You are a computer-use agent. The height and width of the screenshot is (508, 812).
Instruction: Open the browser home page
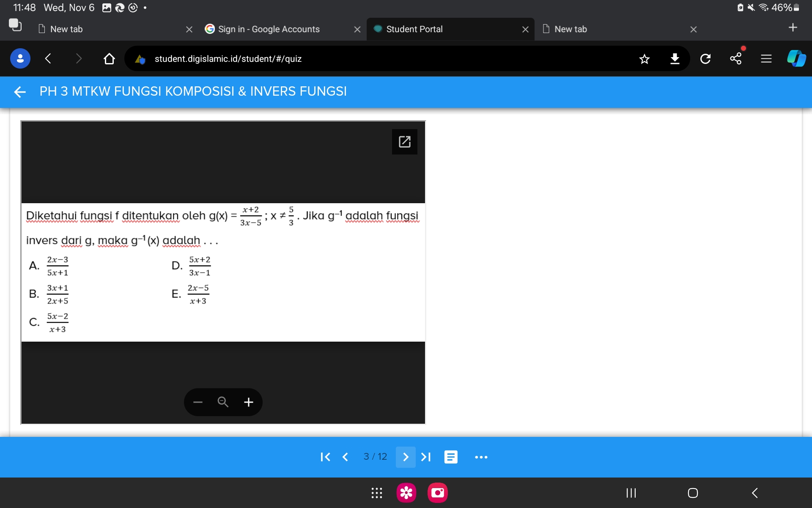tap(109, 58)
